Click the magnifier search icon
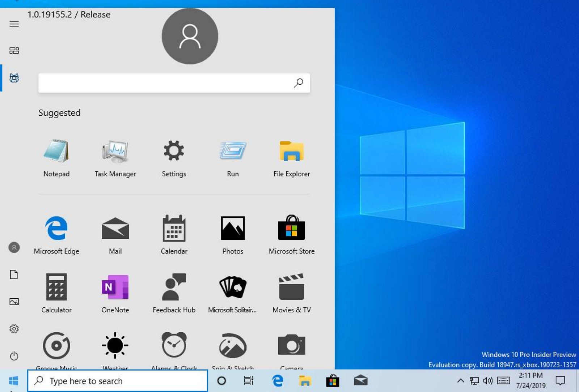 coord(299,83)
